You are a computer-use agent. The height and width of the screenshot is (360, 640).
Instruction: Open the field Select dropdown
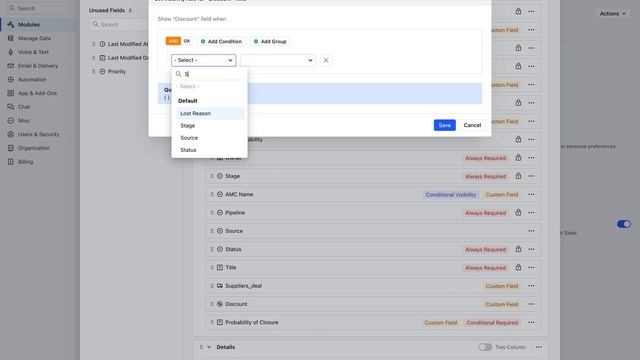coord(203,60)
